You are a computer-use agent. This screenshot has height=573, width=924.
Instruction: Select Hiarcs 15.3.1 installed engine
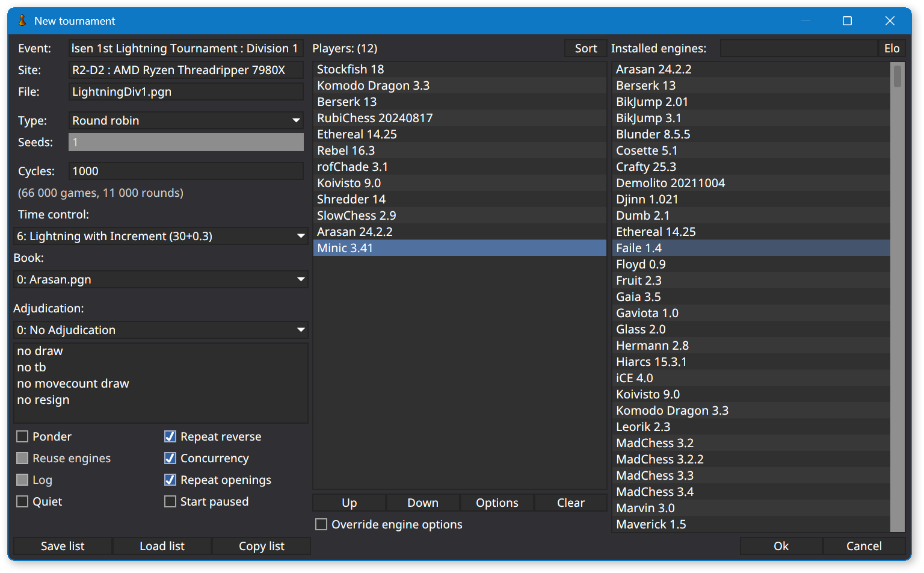coord(751,362)
